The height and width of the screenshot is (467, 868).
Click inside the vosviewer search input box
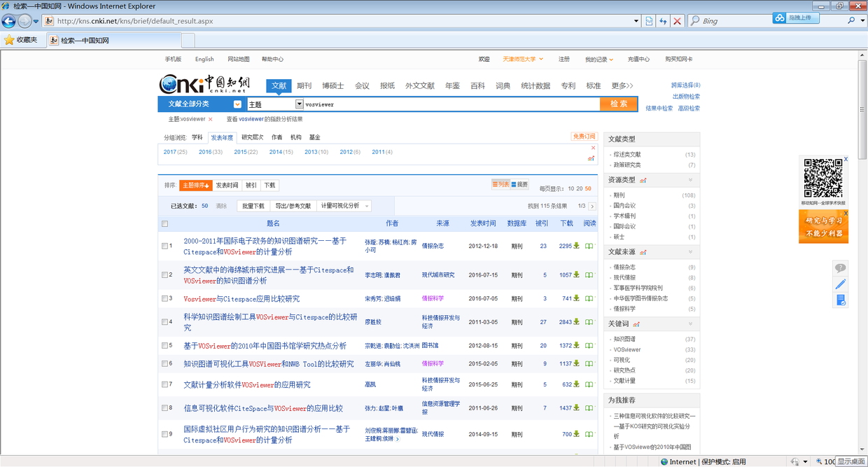coord(420,103)
